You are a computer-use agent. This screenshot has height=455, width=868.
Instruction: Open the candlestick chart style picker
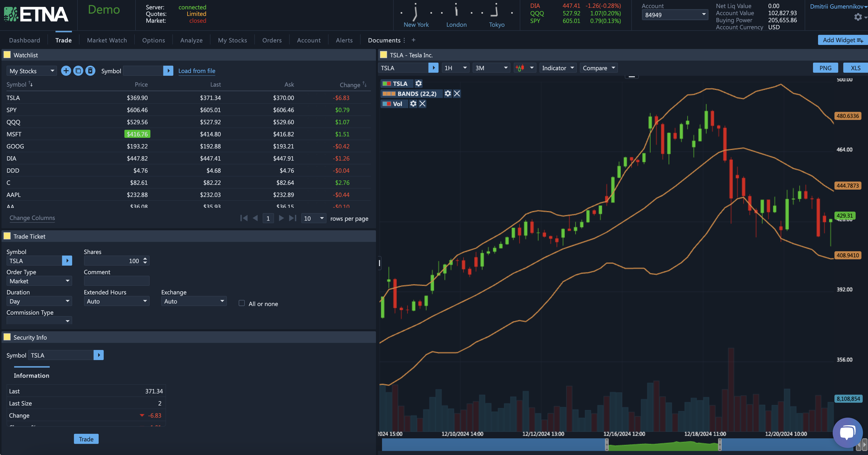pyautogui.click(x=525, y=67)
